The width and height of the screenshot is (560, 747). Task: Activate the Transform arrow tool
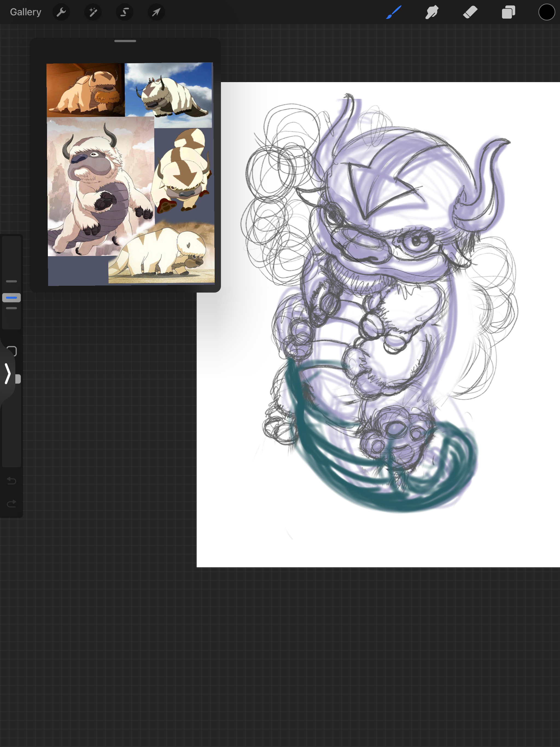pyautogui.click(x=156, y=12)
